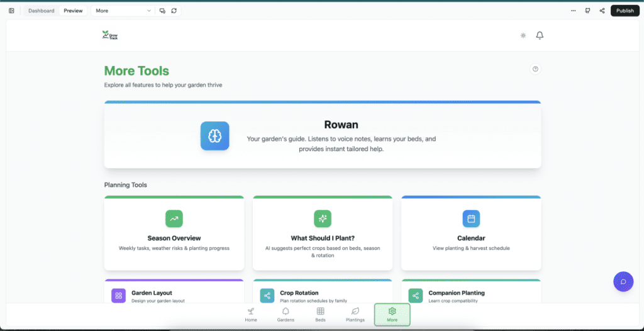Go to Plantings in bottom navigation
Image resolution: width=644 pixels, height=331 pixels.
355,315
